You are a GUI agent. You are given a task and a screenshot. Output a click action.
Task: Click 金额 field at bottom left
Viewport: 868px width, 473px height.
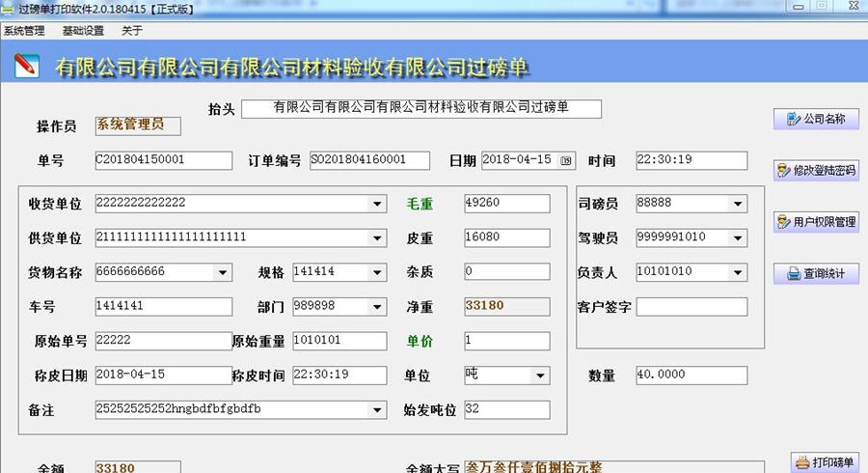pos(138,467)
